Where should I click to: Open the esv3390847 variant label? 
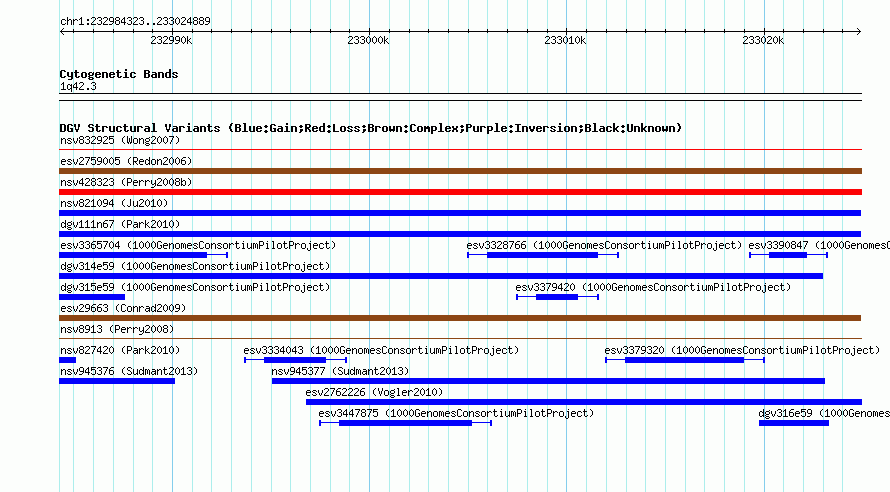click(x=819, y=245)
